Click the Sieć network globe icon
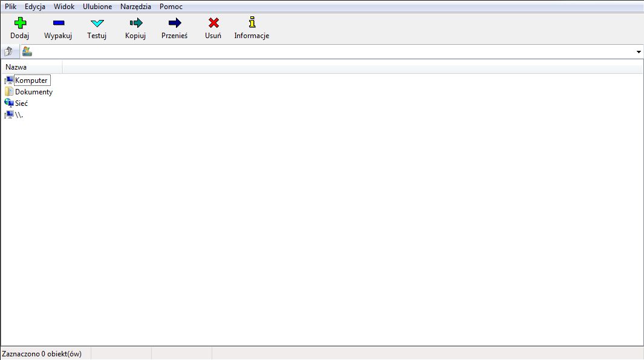Screen dimensions: 644x360 (8, 103)
